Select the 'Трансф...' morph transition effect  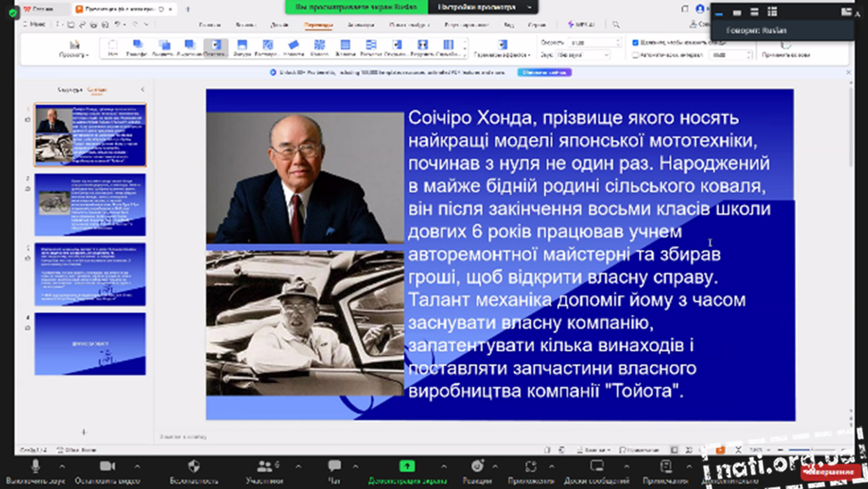click(x=137, y=48)
